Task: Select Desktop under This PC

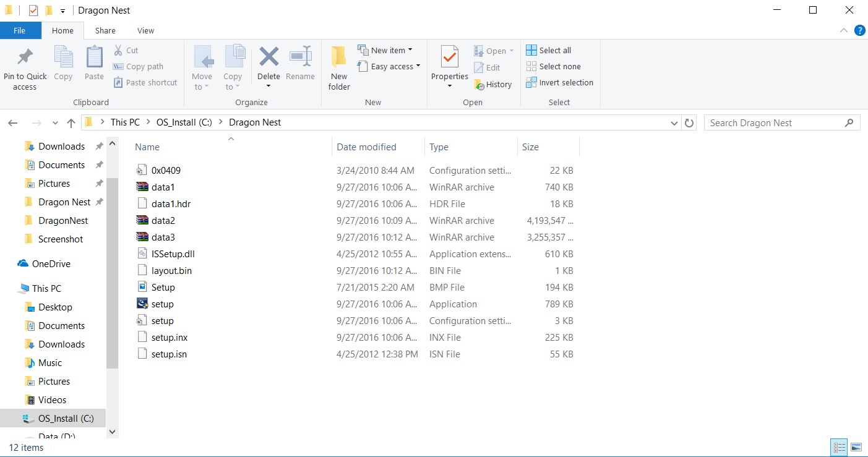Action: (48, 307)
